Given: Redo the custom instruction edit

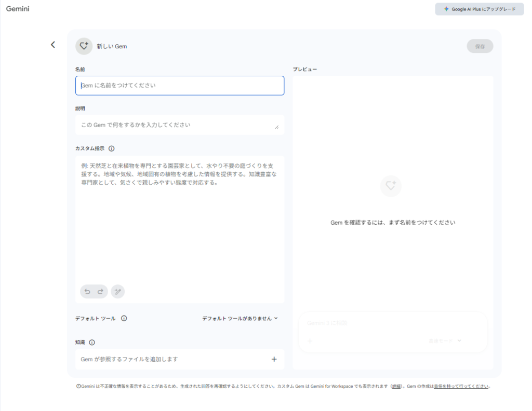Looking at the screenshot, I should pyautogui.click(x=100, y=292).
